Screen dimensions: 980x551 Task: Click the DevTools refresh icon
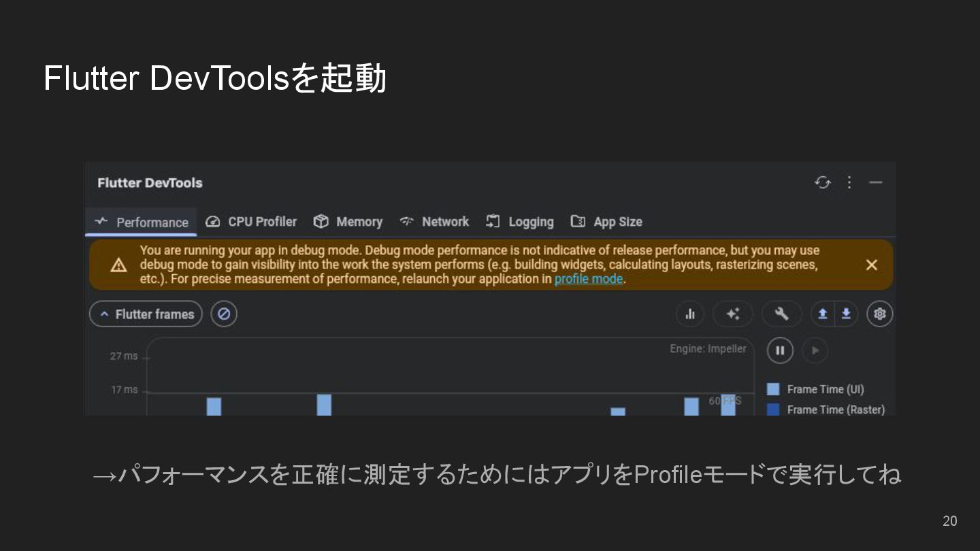(x=823, y=182)
